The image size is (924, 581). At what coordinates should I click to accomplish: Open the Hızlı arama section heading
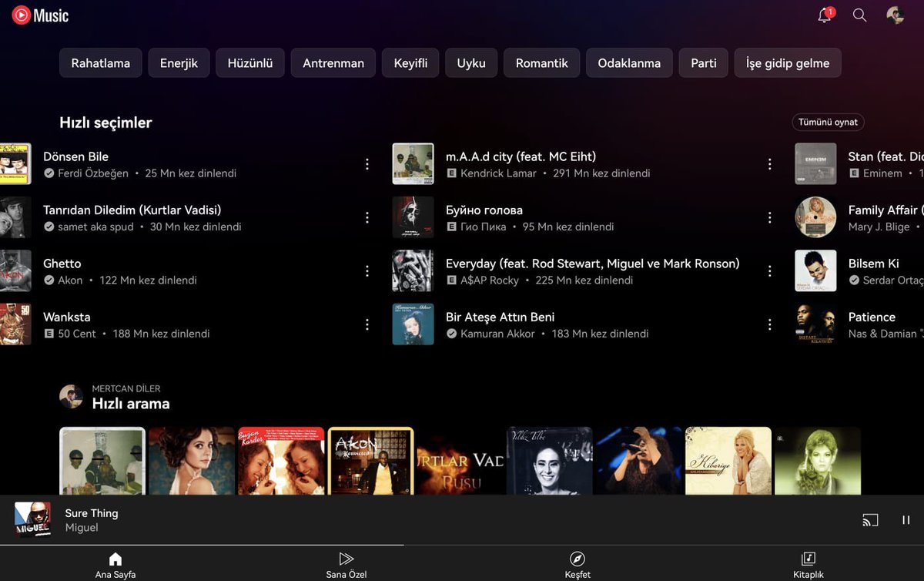coord(131,404)
